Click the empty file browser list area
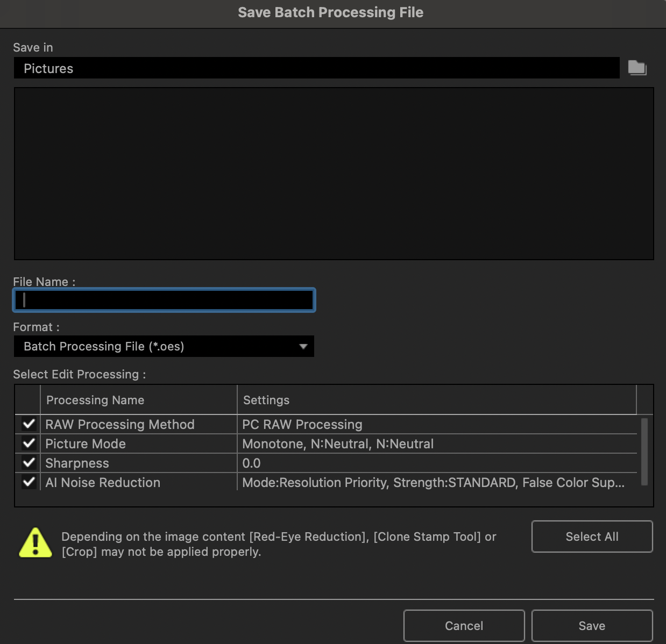Screen dimensions: 666x644 pyautogui.click(x=334, y=174)
